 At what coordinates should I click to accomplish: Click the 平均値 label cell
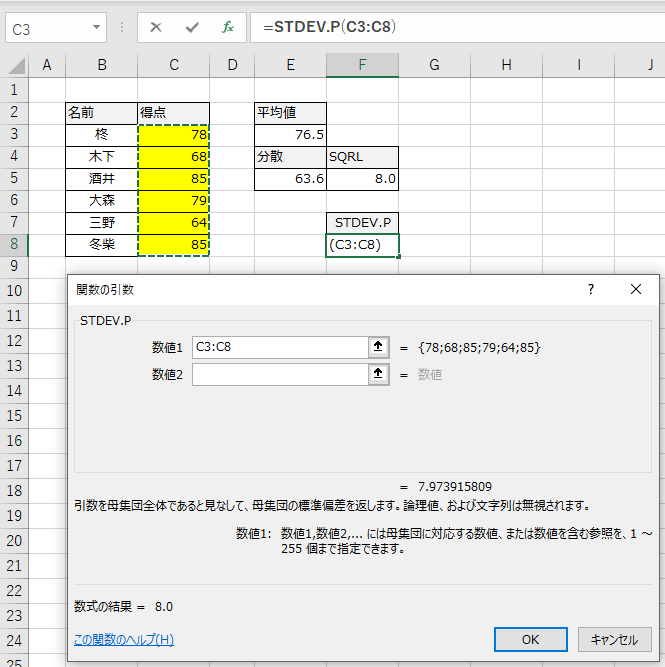pyautogui.click(x=291, y=113)
